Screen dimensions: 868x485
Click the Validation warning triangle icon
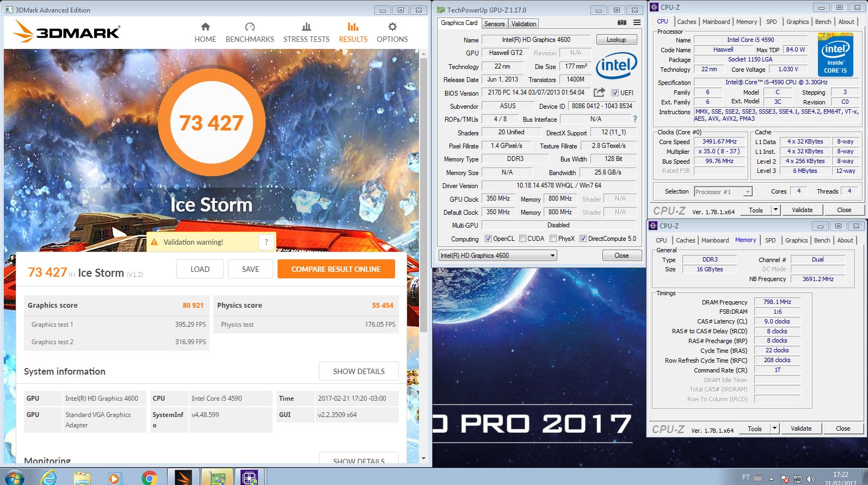(x=154, y=242)
